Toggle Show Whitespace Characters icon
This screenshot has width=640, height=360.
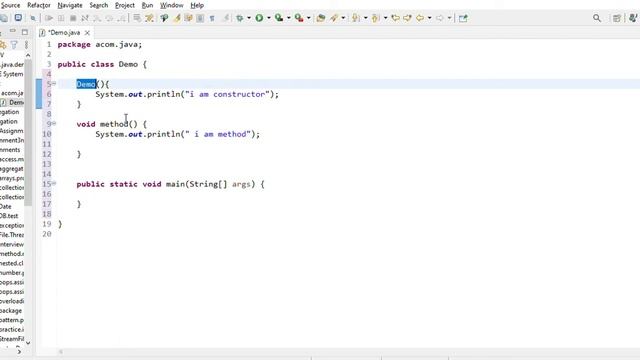click(x=212, y=18)
